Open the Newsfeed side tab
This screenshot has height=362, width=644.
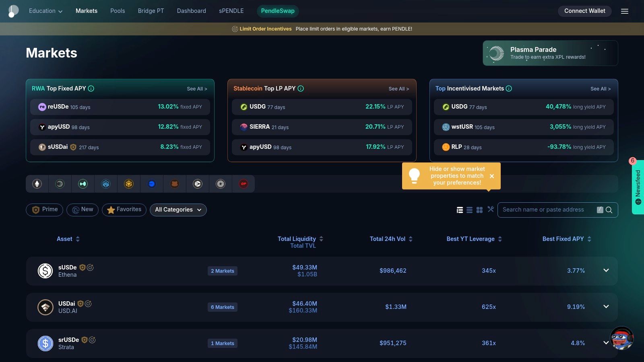pos(638,187)
